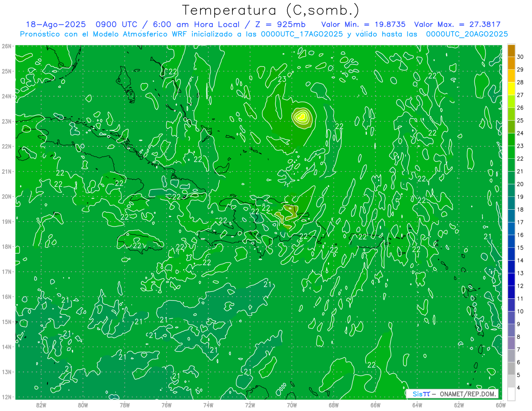Click the '68W' longitude axis label
The height and width of the screenshot is (411, 532).
click(x=334, y=405)
